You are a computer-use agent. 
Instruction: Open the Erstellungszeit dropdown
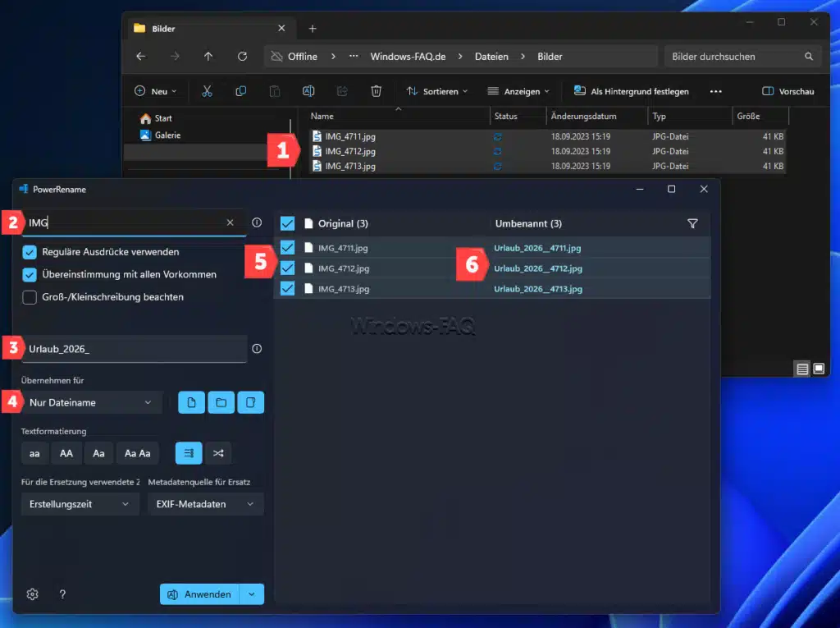pos(80,504)
